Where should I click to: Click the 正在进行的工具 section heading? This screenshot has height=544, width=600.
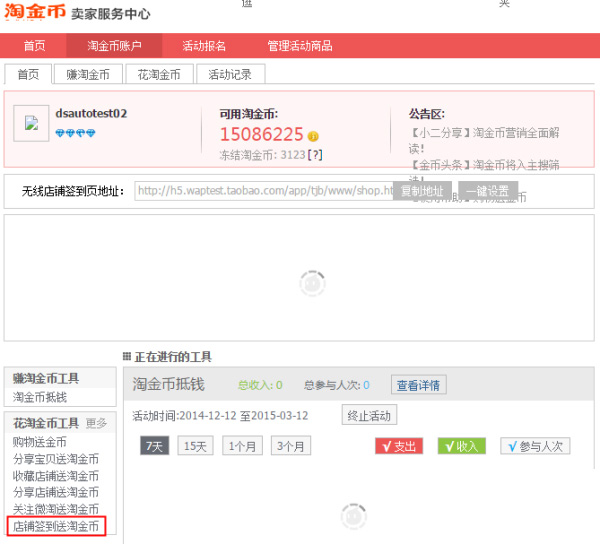[x=173, y=357]
